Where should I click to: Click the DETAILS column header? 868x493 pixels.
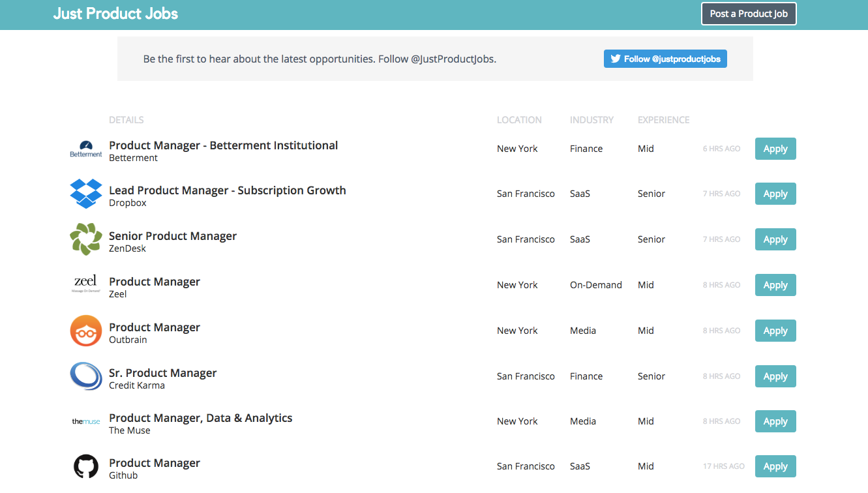tap(127, 120)
